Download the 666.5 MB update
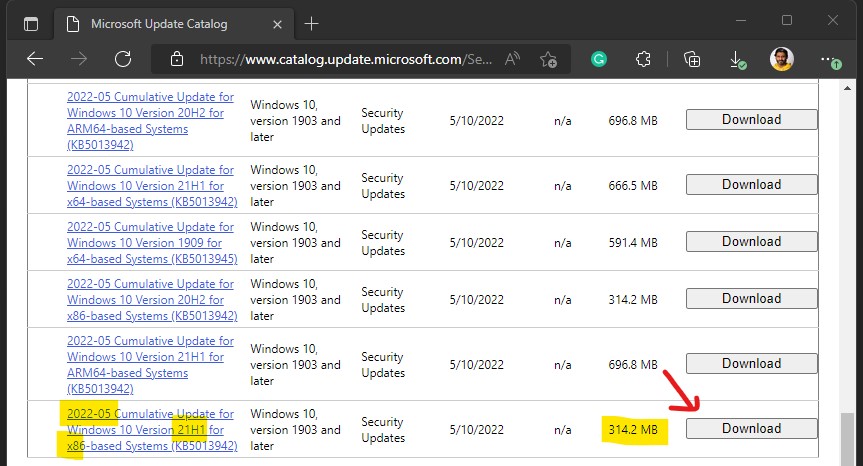This screenshot has height=466, width=863. point(751,184)
